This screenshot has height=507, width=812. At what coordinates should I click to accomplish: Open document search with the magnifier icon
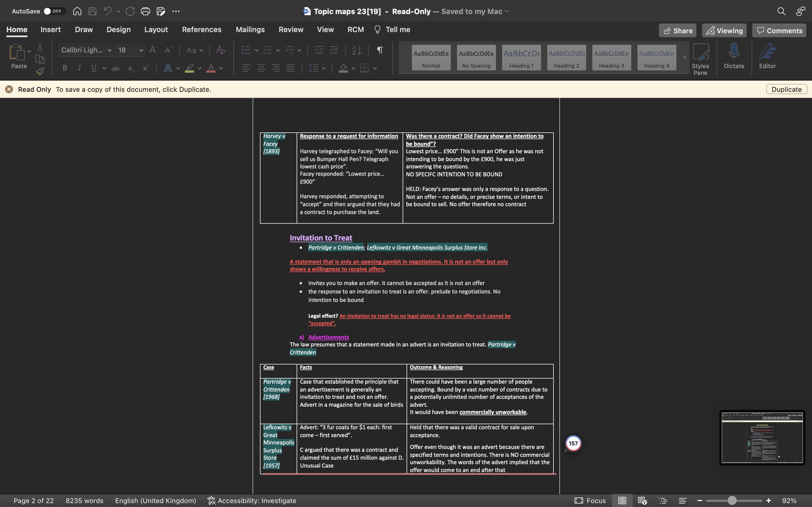click(782, 11)
